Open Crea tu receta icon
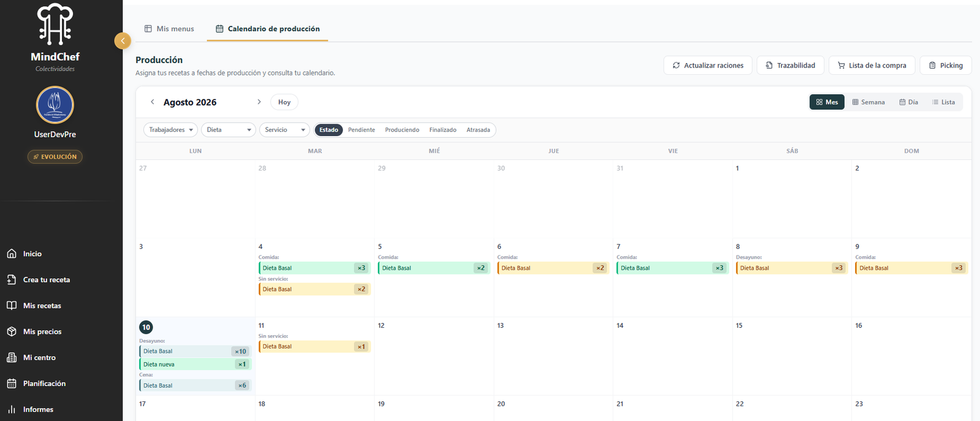The image size is (980, 421). (x=12, y=279)
